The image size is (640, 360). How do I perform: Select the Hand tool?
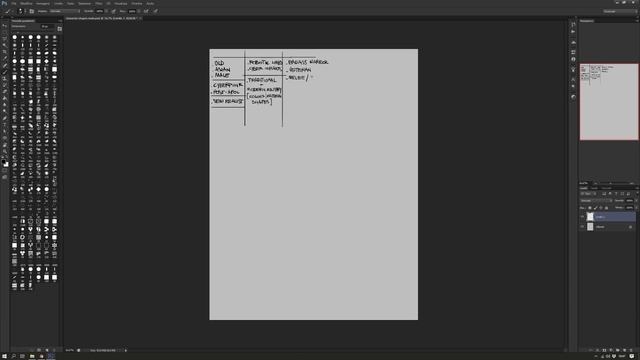click(x=4, y=144)
